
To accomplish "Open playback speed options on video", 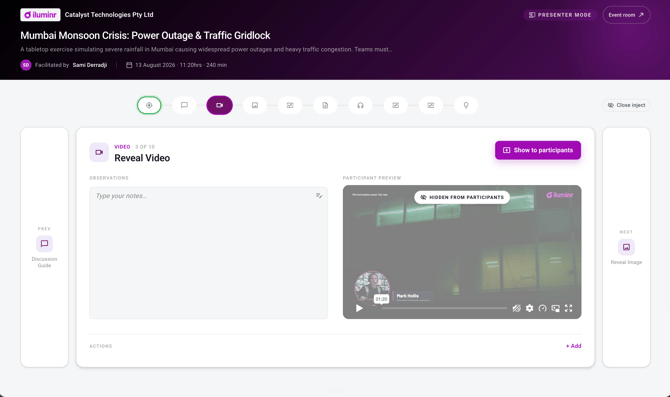I will point(543,308).
